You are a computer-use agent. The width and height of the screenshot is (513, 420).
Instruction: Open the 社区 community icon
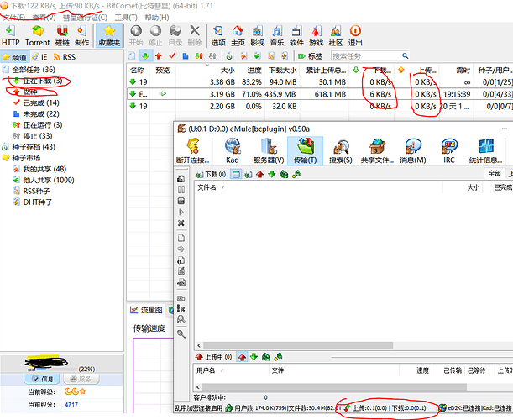(336, 35)
